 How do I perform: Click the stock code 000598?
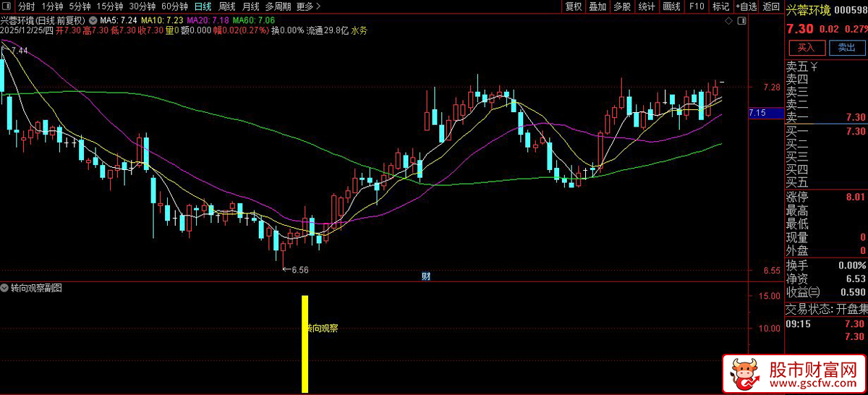click(x=851, y=9)
